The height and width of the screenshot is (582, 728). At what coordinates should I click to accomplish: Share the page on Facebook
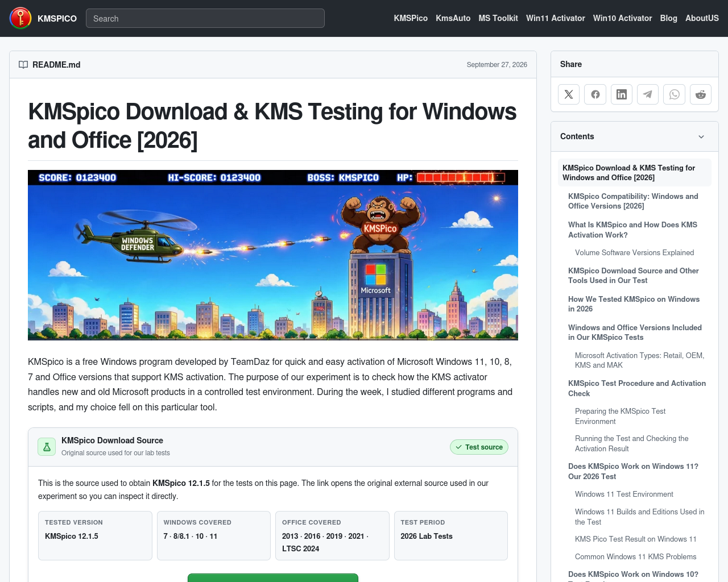tap(595, 94)
